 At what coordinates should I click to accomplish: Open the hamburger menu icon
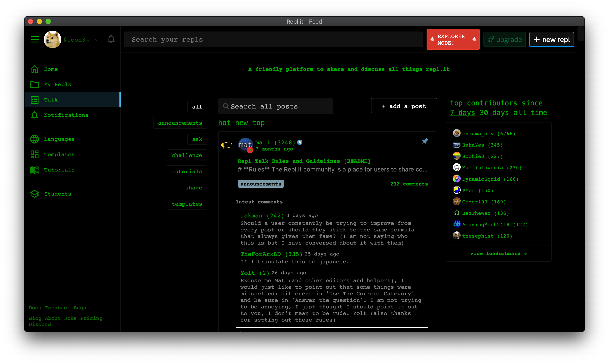click(x=35, y=39)
